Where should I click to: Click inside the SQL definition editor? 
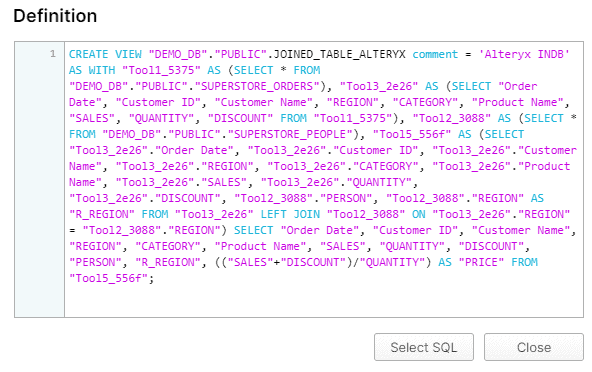click(324, 179)
